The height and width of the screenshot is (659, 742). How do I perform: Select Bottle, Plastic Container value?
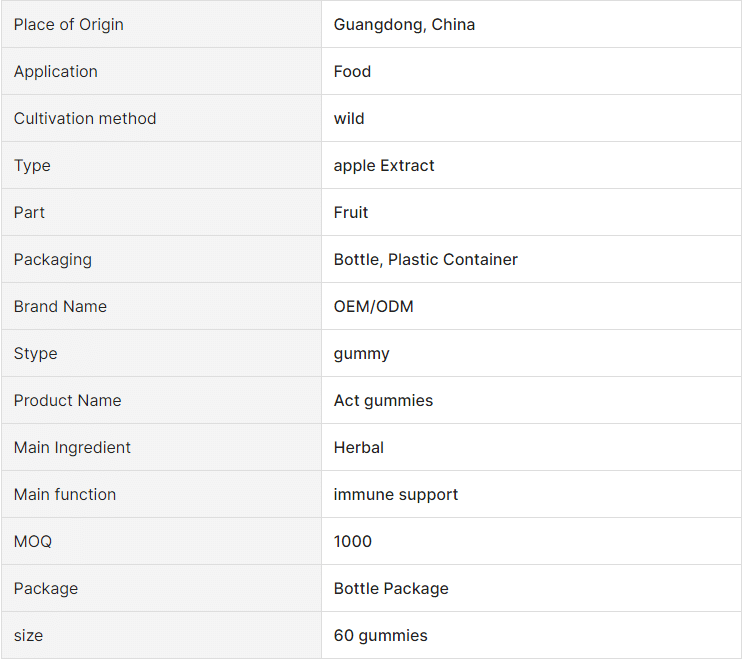tap(425, 259)
